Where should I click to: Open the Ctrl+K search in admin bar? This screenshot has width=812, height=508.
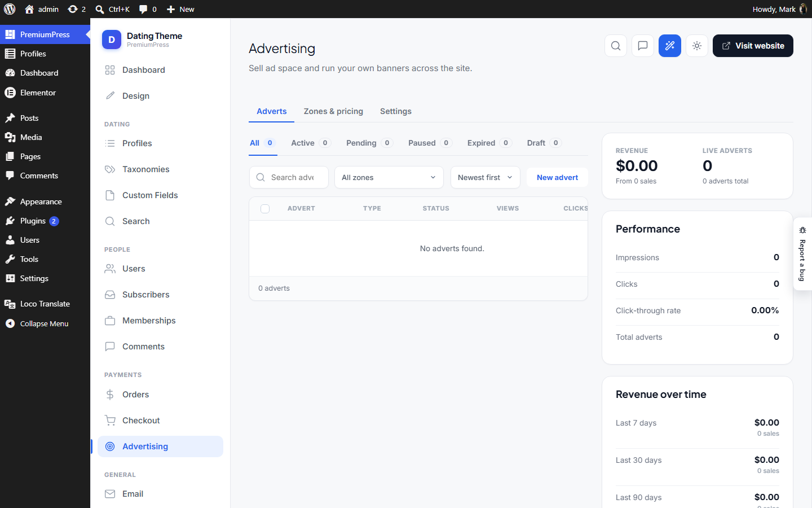click(113, 9)
